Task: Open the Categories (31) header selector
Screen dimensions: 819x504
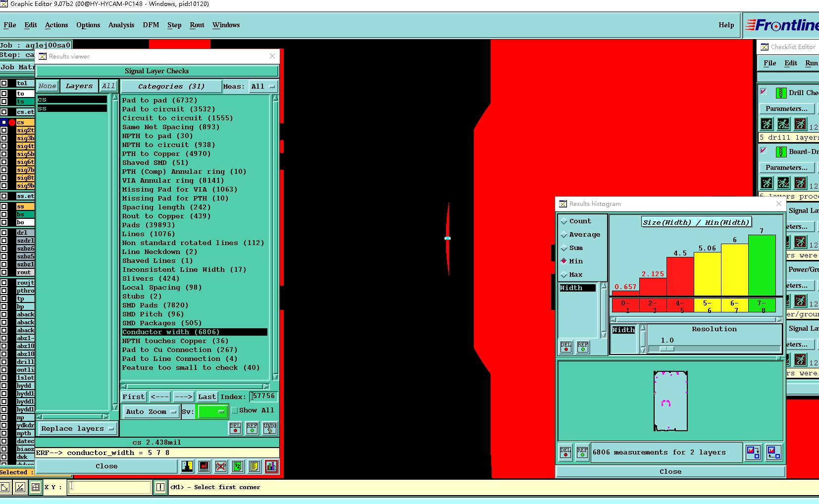Action: pyautogui.click(x=171, y=86)
